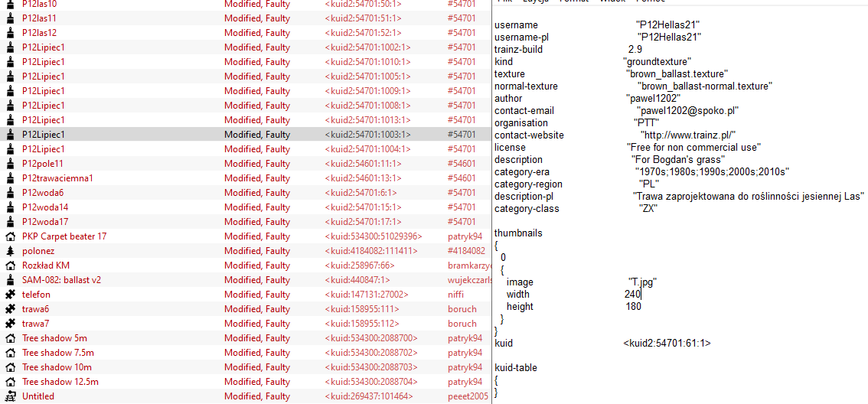Click the house icon for Tree shadow 10m
This screenshot has width=868, height=404.
pos(10,367)
